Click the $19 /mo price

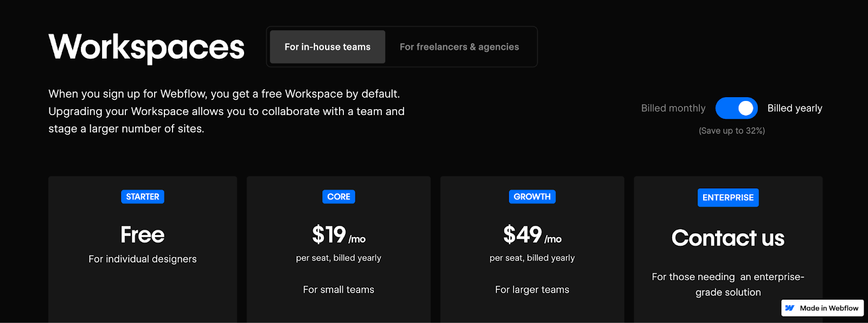point(339,235)
